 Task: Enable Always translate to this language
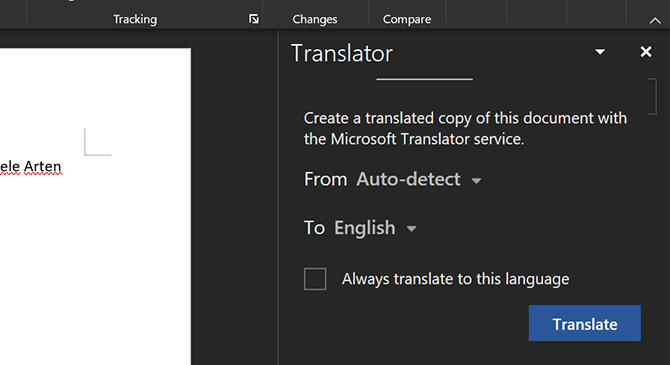click(315, 279)
